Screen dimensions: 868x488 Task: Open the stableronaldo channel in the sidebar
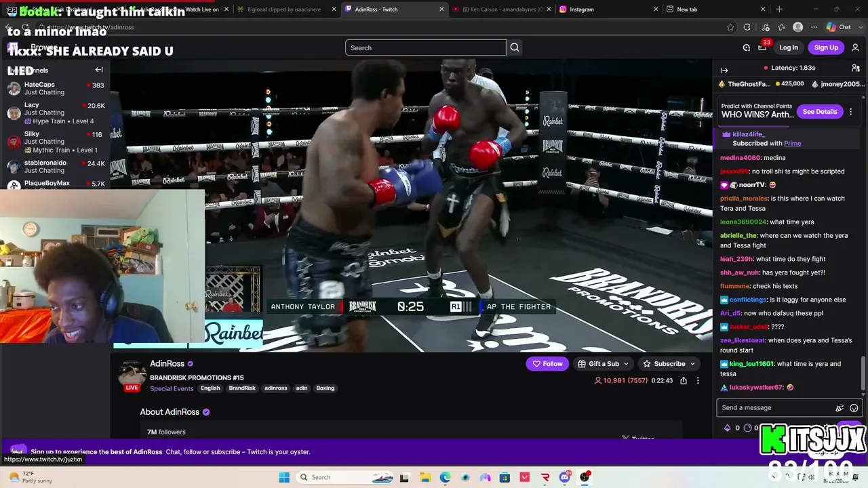56,167
